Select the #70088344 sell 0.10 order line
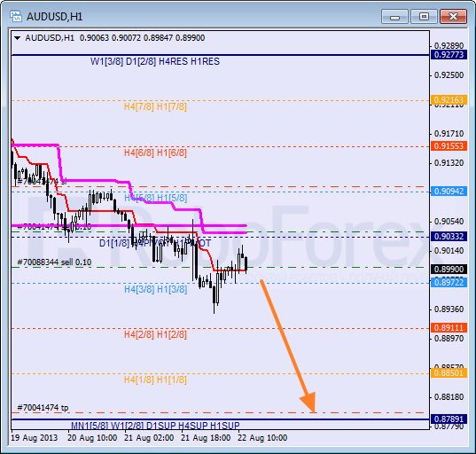The height and width of the screenshot is (454, 476). (x=54, y=262)
